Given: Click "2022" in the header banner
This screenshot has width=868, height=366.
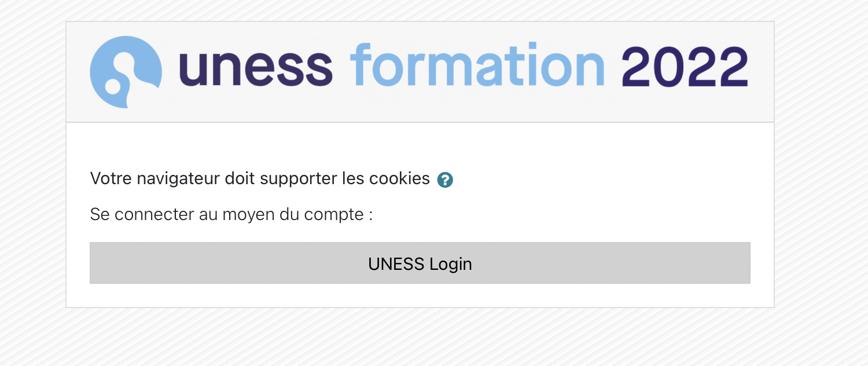Looking at the screenshot, I should click(x=685, y=68).
